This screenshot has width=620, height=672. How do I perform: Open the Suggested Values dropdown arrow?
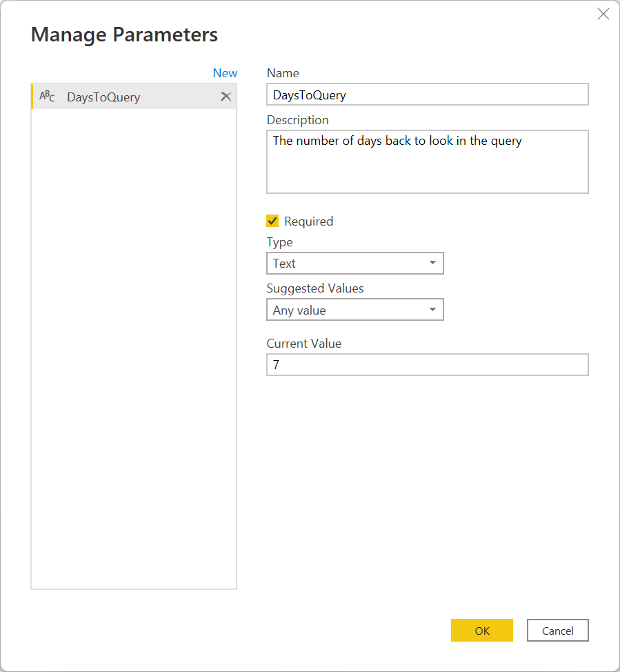point(432,309)
